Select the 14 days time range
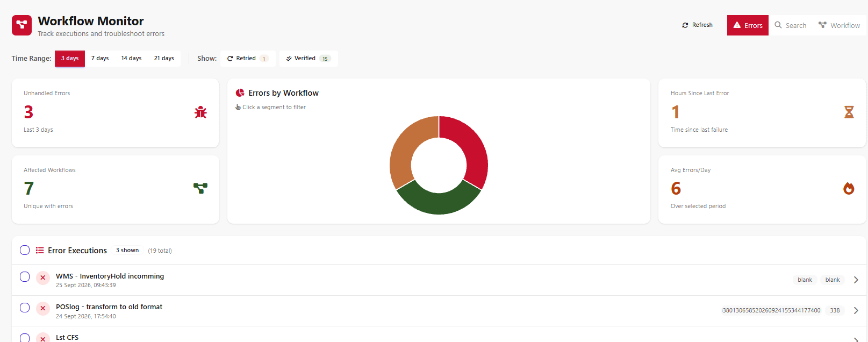 [131, 58]
